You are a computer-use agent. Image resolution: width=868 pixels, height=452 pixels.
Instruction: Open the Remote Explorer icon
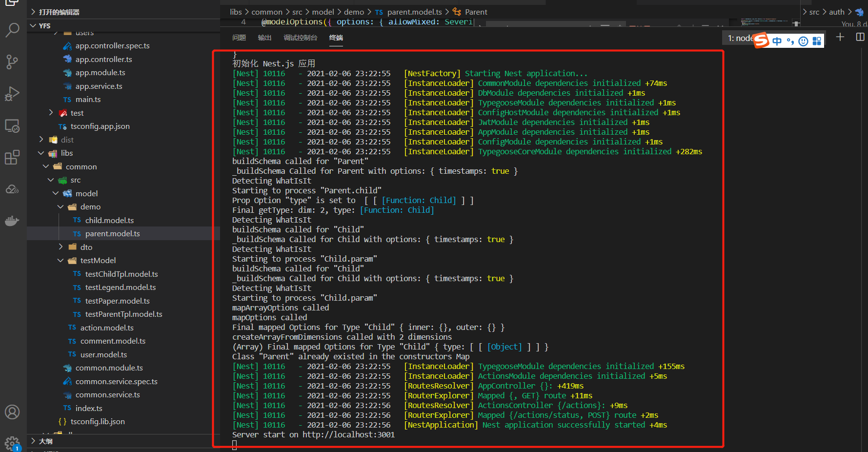(x=12, y=125)
